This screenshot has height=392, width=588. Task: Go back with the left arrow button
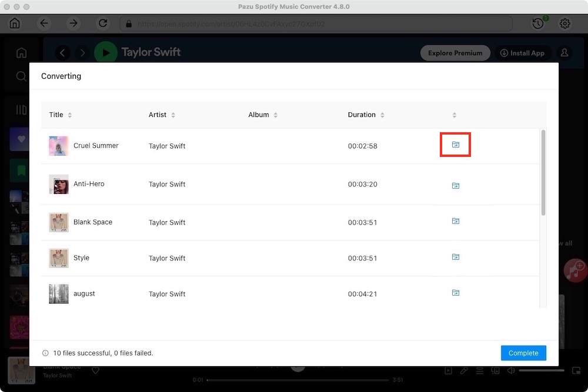point(44,24)
